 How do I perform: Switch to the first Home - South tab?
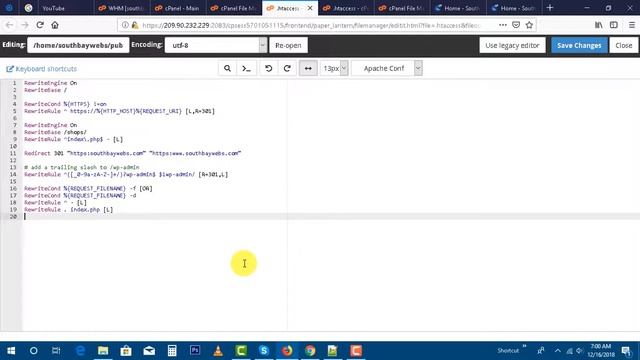458,8
